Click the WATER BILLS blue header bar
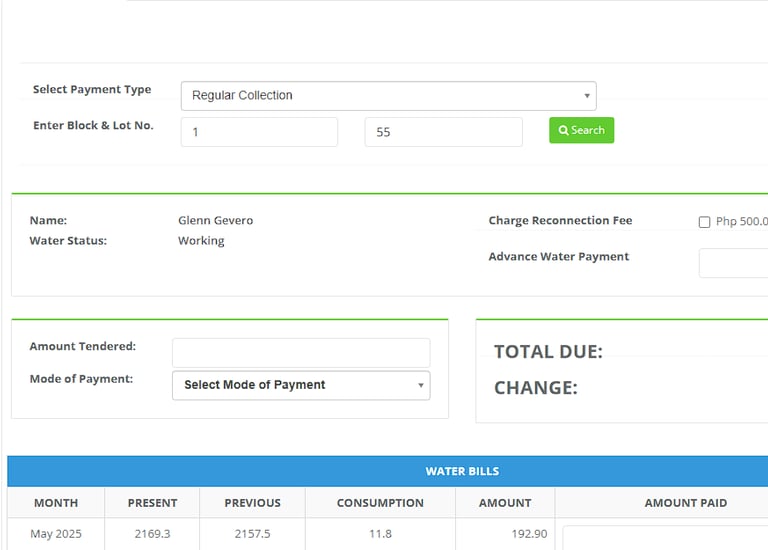This screenshot has height=550, width=768. pos(387,471)
